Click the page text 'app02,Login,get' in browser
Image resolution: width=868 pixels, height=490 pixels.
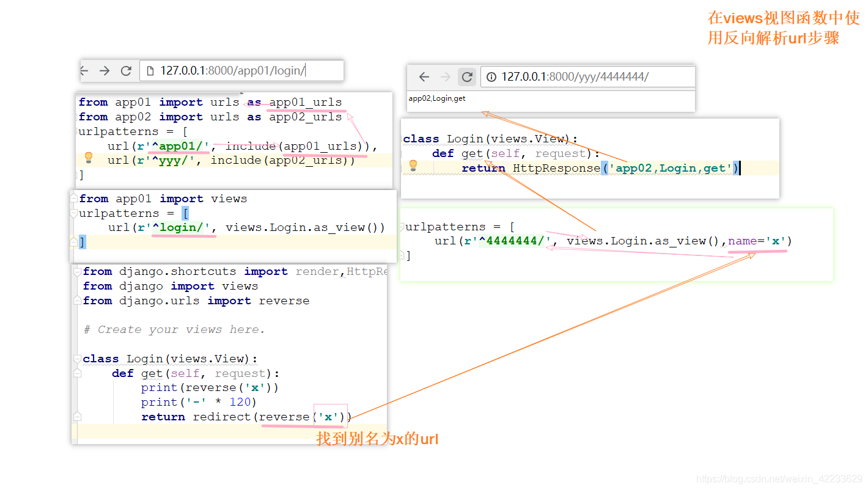(x=437, y=98)
